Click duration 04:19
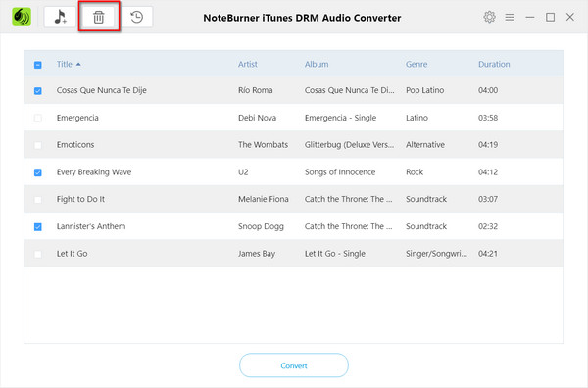This screenshot has width=588, height=388. coord(488,145)
